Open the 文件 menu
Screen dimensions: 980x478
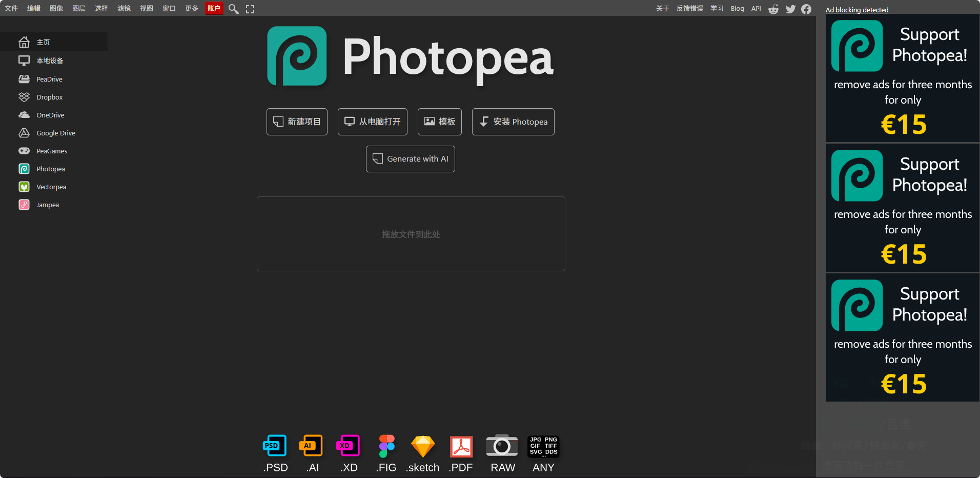[11, 8]
